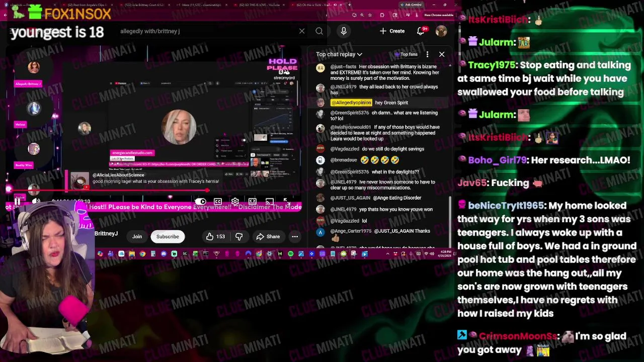This screenshot has width=644, height=362.
Task: Open the Share dialog
Action: pyautogui.click(x=268, y=236)
